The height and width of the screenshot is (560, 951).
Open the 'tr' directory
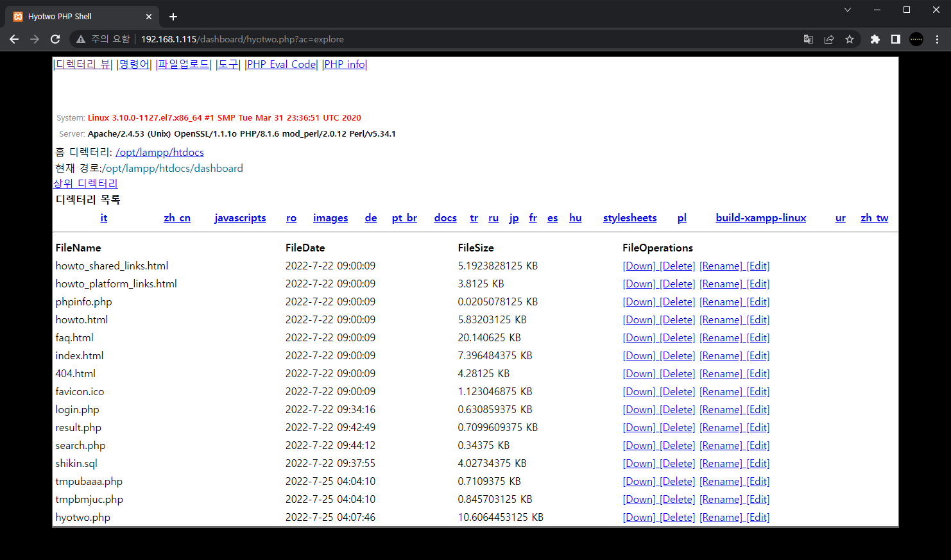click(474, 218)
